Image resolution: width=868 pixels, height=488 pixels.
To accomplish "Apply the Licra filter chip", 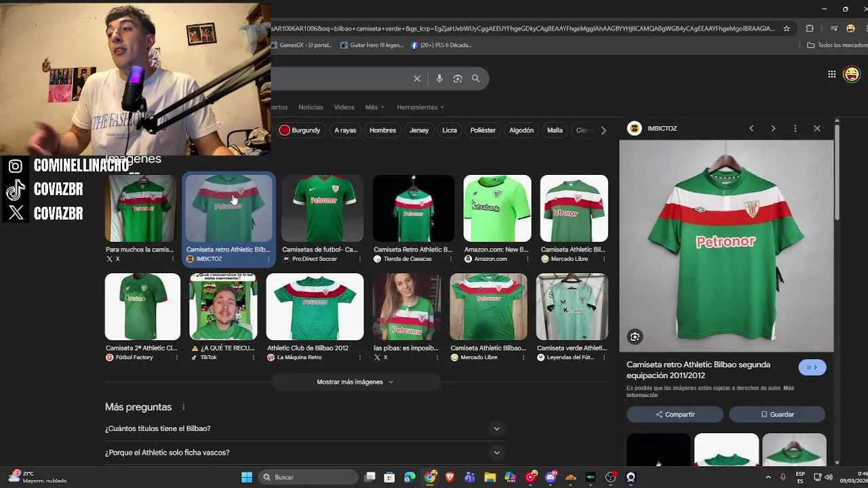I will tap(450, 130).
